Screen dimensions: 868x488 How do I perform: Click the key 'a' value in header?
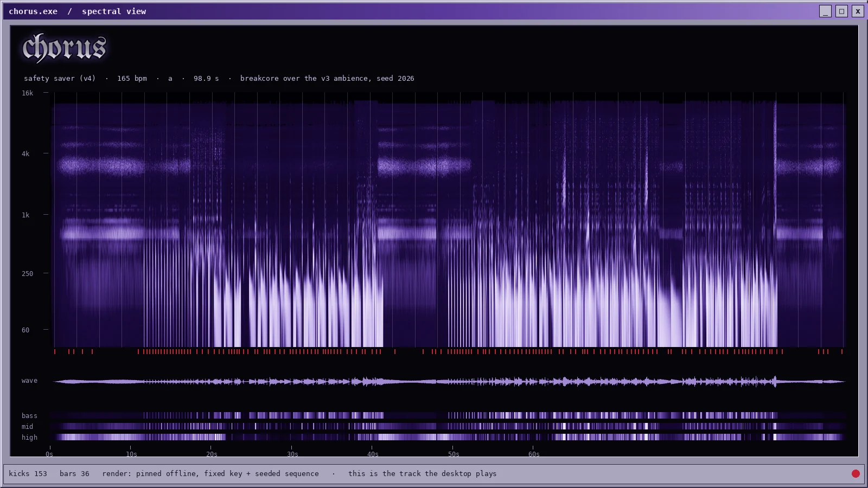[170, 79]
